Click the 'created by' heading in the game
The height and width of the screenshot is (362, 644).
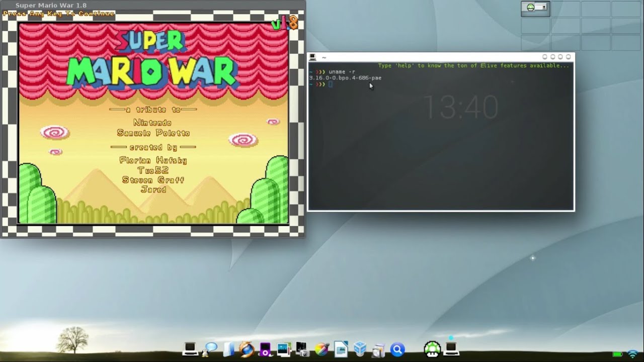click(153, 147)
